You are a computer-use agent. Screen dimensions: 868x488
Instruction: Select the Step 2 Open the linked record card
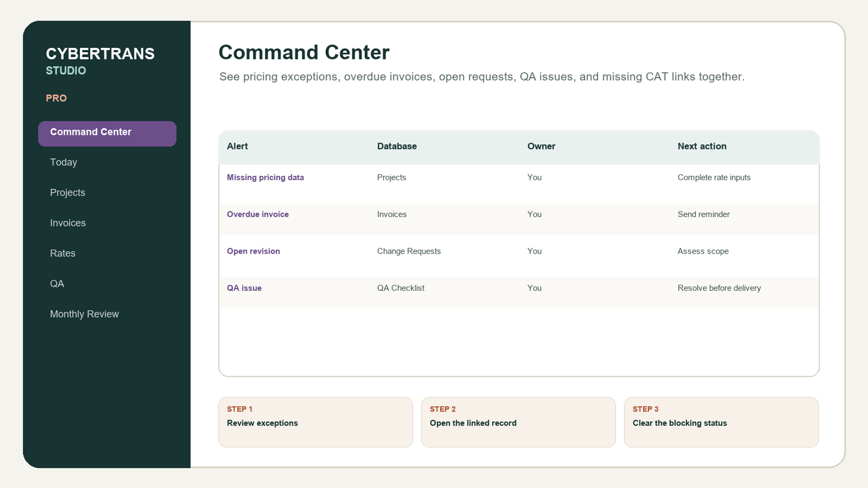pyautogui.click(x=518, y=422)
